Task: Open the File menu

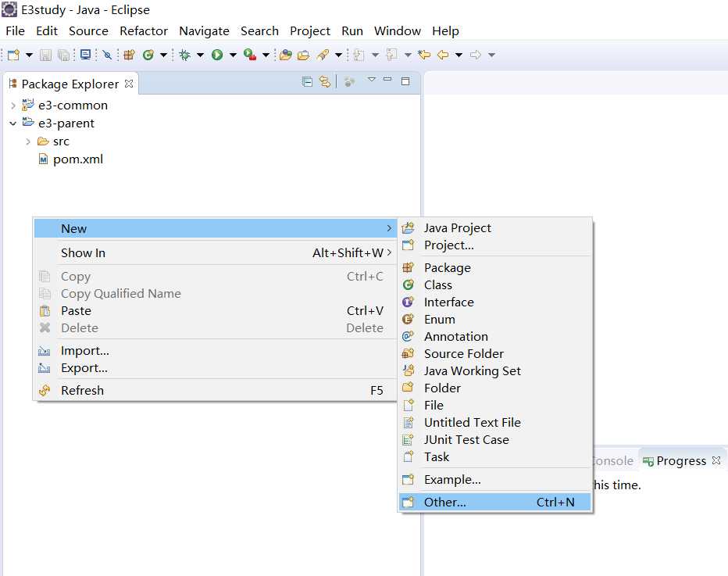Action: tap(16, 31)
